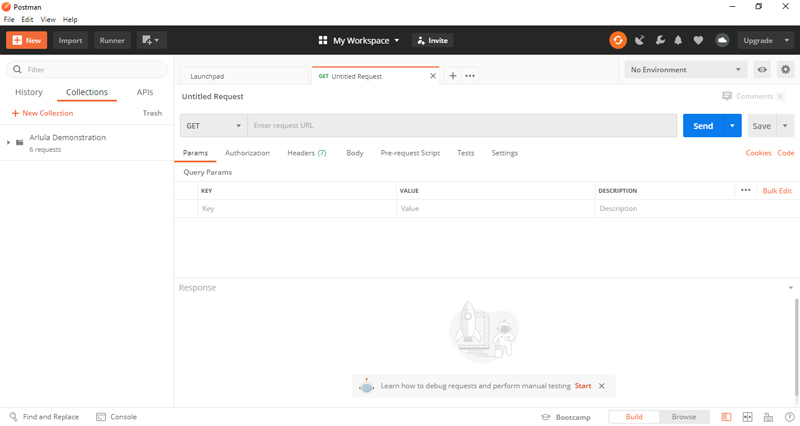Open the help question mark icon
The width and height of the screenshot is (800, 426).
[x=789, y=417]
